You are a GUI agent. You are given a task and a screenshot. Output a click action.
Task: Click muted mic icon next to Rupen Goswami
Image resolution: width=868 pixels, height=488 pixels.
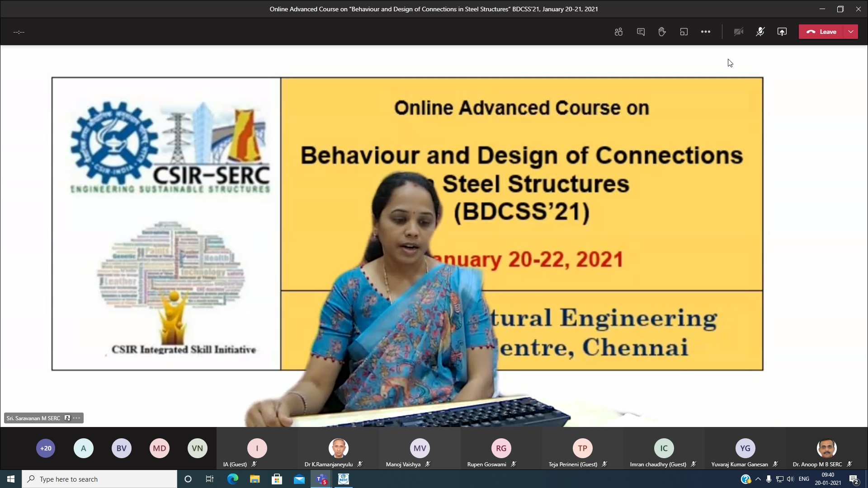coord(514,464)
